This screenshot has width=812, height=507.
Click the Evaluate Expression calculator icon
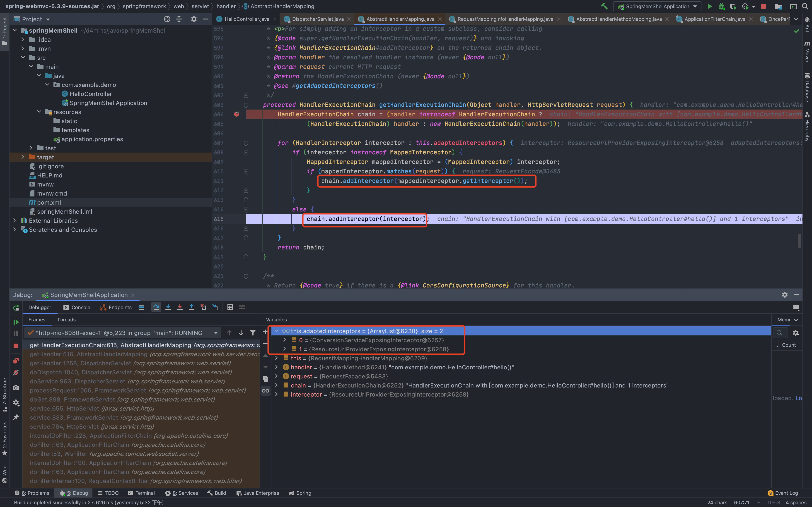tap(230, 307)
